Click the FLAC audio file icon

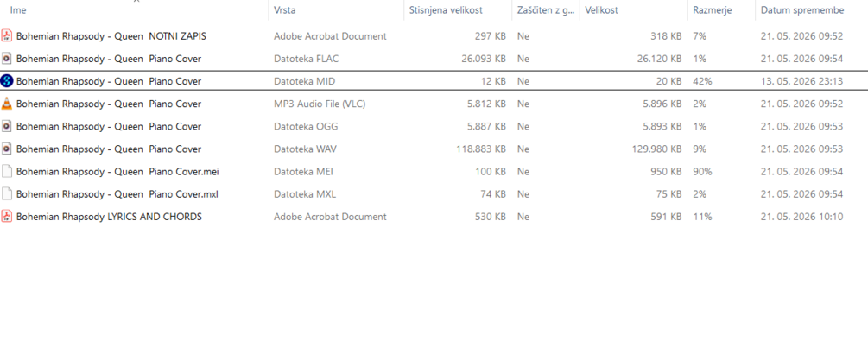point(7,59)
